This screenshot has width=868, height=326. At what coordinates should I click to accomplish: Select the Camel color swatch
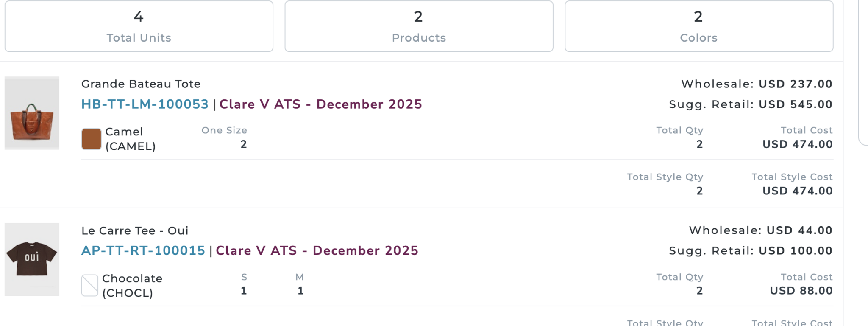click(x=91, y=139)
